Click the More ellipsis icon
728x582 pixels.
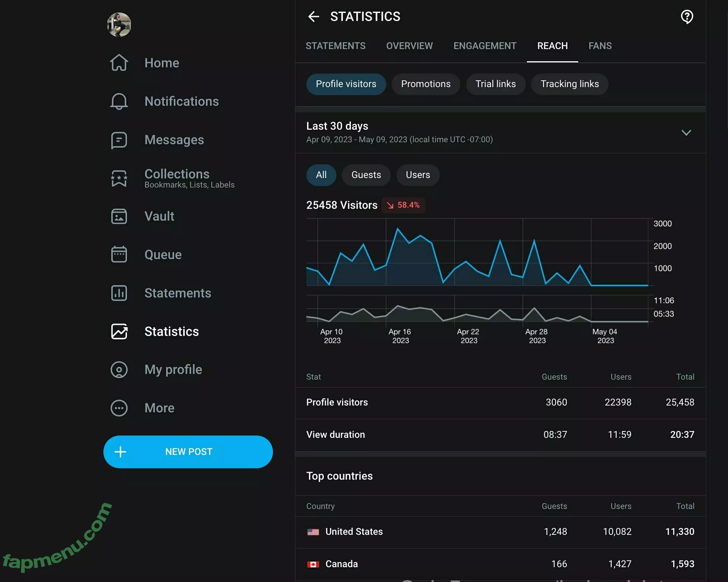coord(119,408)
